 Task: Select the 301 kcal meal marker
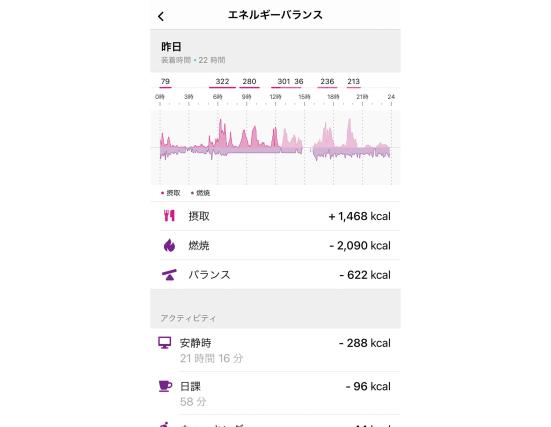(x=283, y=82)
